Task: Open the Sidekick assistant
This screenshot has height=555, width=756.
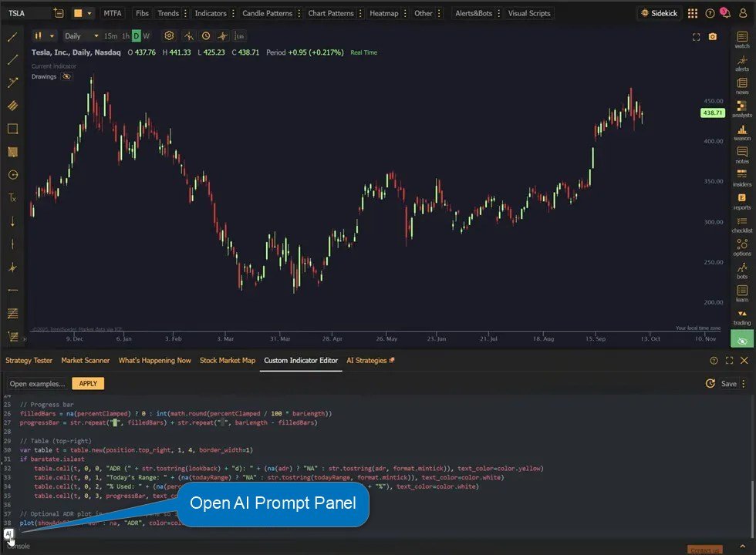Action: tap(659, 14)
